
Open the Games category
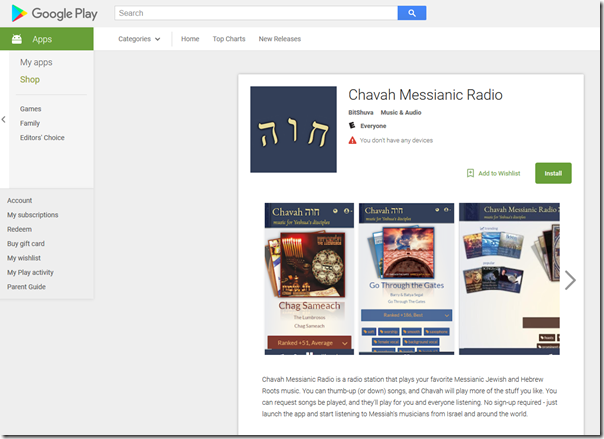point(30,109)
